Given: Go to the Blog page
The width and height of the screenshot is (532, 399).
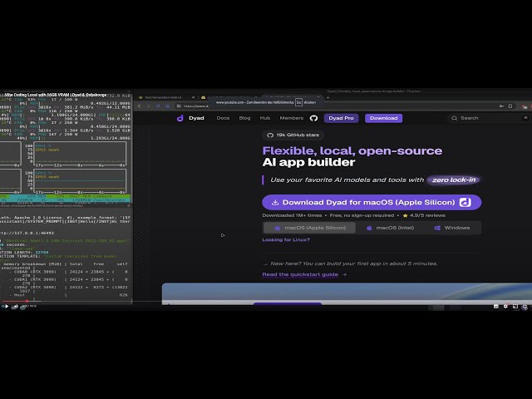Looking at the screenshot, I should tap(244, 118).
